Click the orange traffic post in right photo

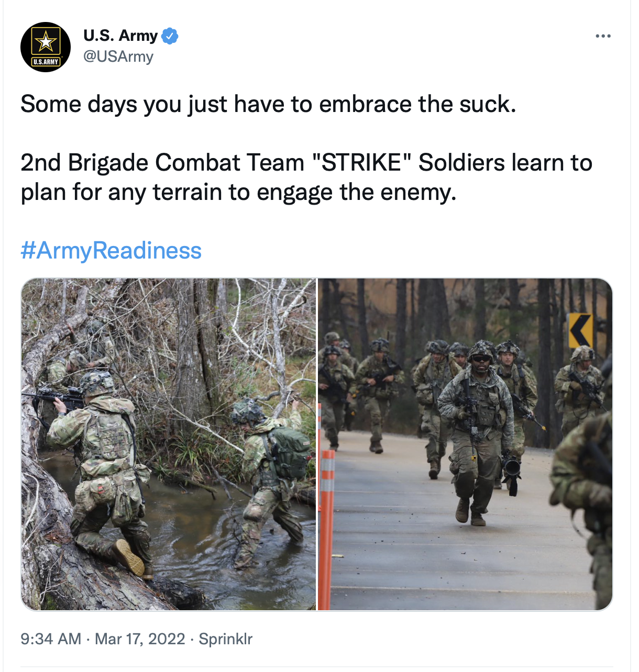(x=326, y=529)
